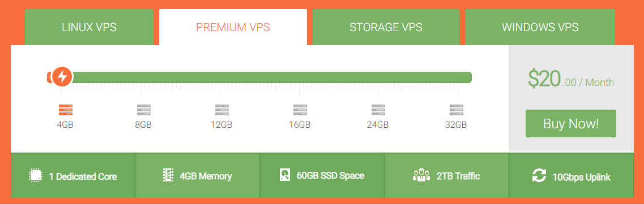Click the SSD disk icon
This screenshot has height=204, width=644.
click(x=285, y=175)
